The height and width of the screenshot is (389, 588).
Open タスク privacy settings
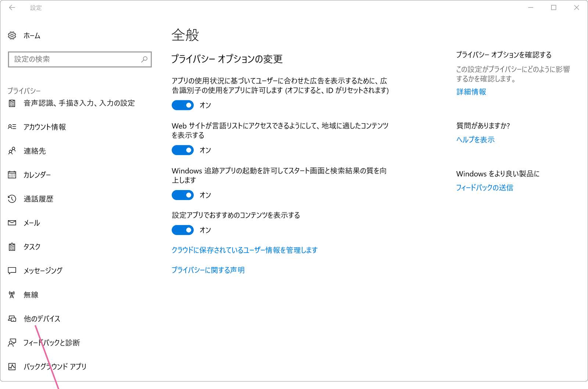(x=32, y=247)
